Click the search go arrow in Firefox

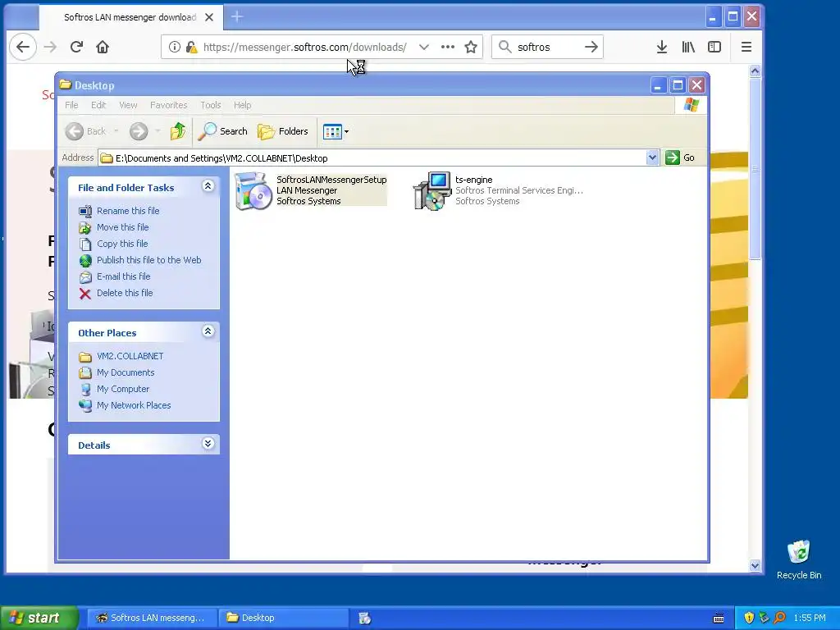[x=591, y=47]
